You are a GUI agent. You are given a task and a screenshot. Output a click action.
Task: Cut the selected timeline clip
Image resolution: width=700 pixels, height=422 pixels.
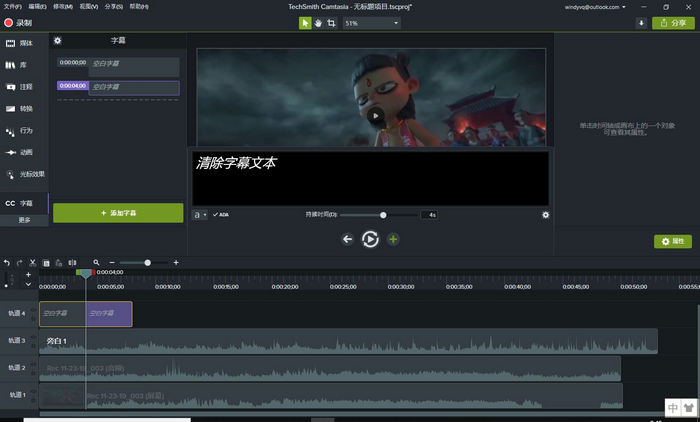coord(33,263)
